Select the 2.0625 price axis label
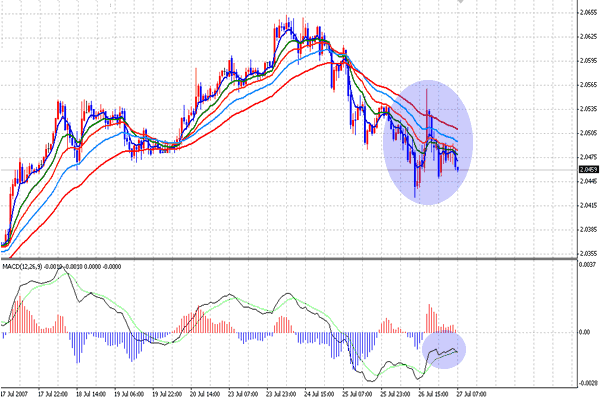This screenshot has height=400, width=600. point(588,37)
